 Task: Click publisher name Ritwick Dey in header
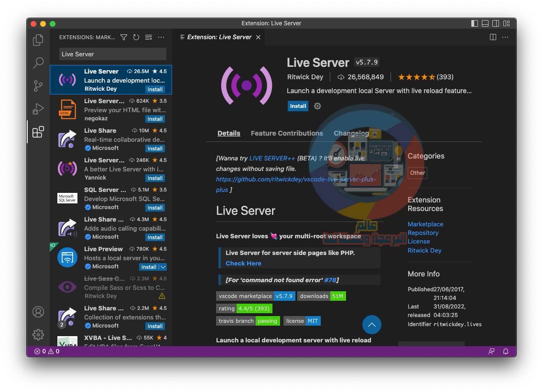point(305,77)
